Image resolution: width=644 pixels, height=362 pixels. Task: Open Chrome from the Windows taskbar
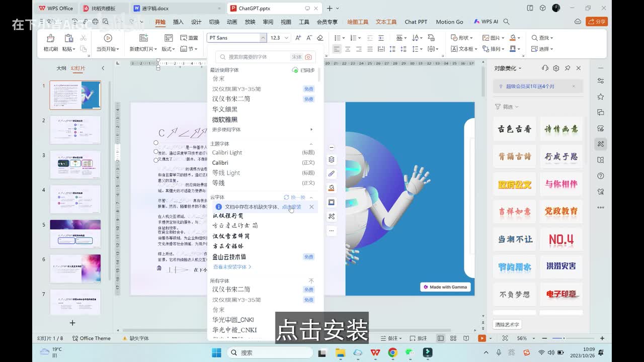click(393, 352)
